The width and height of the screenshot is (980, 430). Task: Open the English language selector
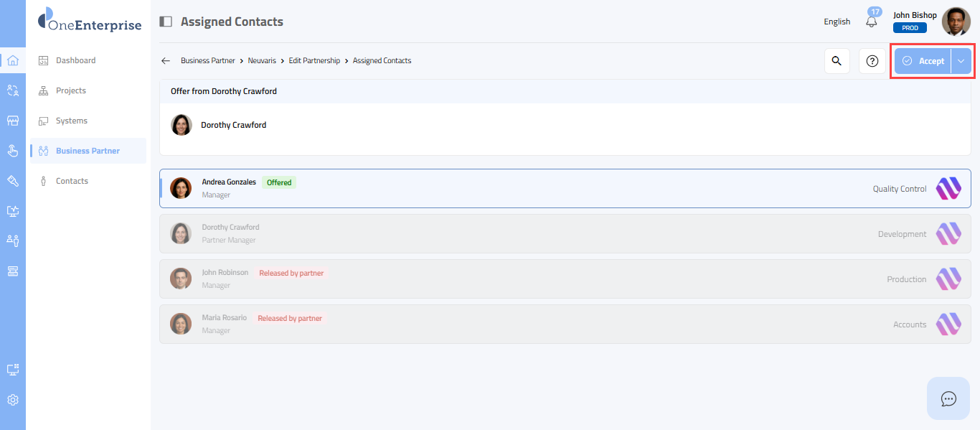click(x=837, y=22)
